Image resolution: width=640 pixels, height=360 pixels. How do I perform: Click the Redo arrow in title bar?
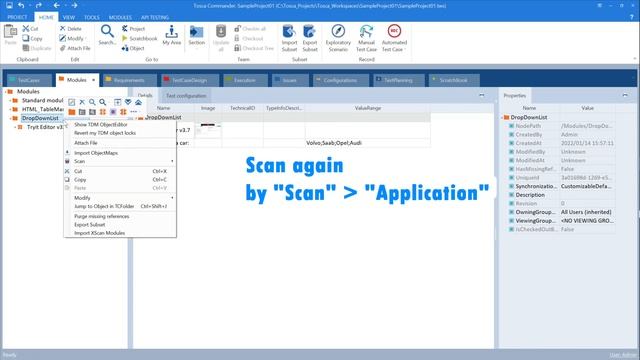pos(39,5)
